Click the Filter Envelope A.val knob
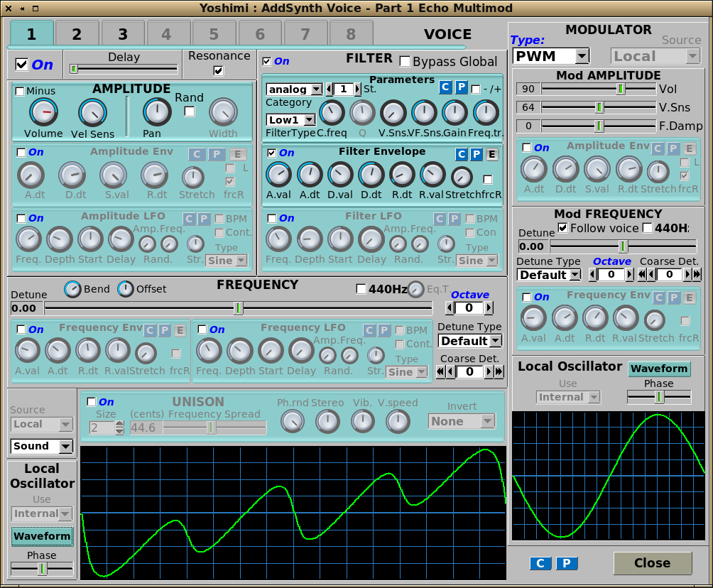Image resolution: width=713 pixels, height=588 pixels. [x=278, y=175]
